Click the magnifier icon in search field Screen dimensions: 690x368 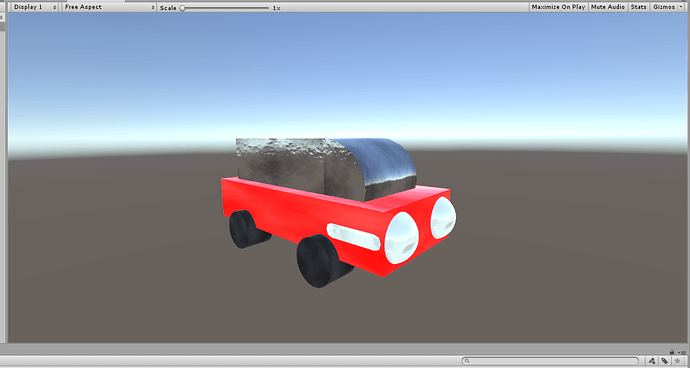tap(467, 361)
